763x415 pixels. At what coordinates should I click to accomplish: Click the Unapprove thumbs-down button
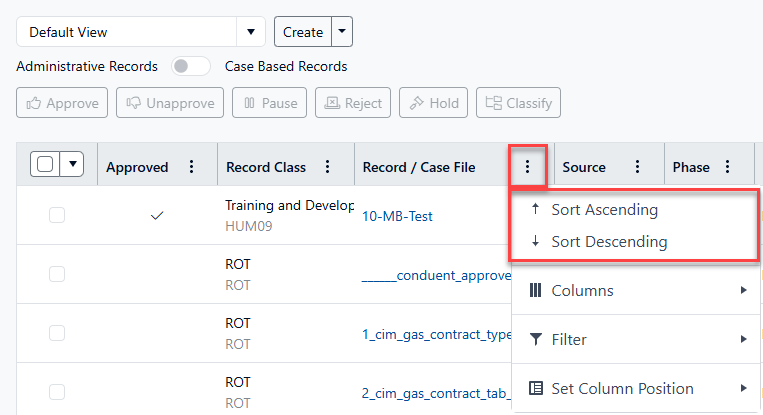click(x=170, y=103)
